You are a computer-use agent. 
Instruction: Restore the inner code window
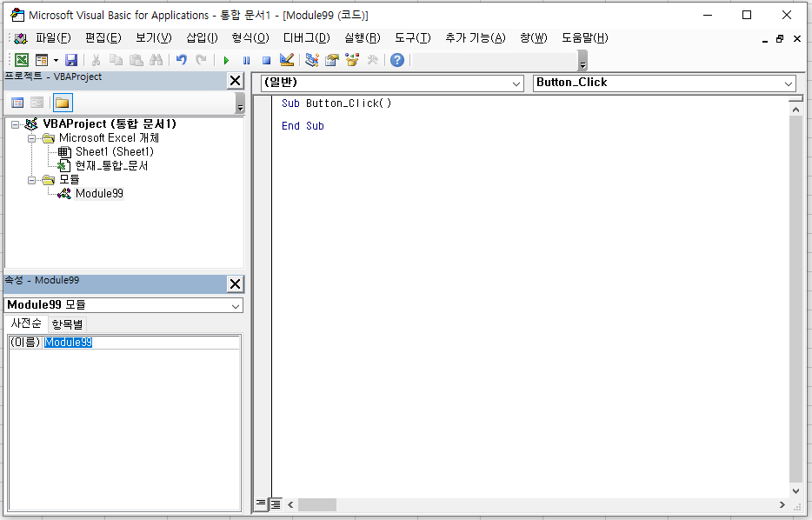click(x=780, y=39)
